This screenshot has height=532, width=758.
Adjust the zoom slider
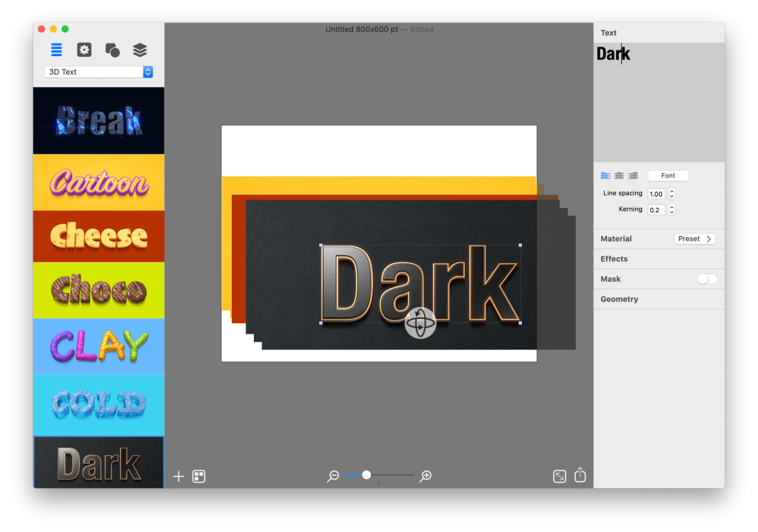point(366,476)
